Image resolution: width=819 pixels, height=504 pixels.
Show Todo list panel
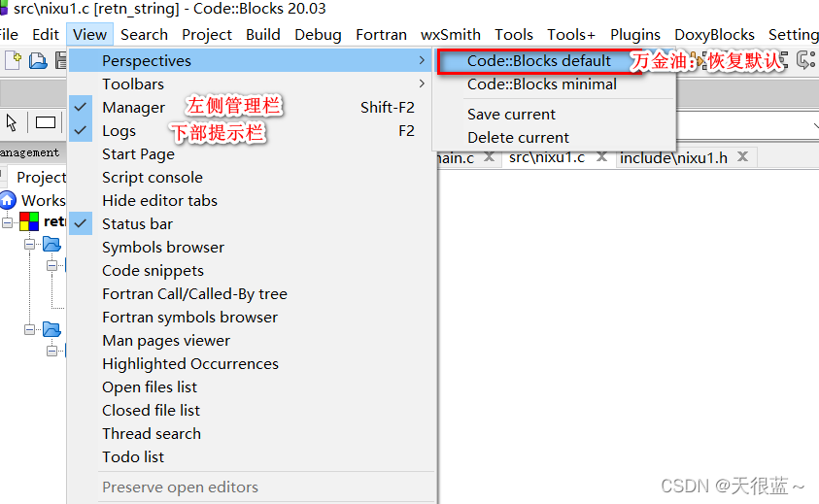[x=253, y=457]
